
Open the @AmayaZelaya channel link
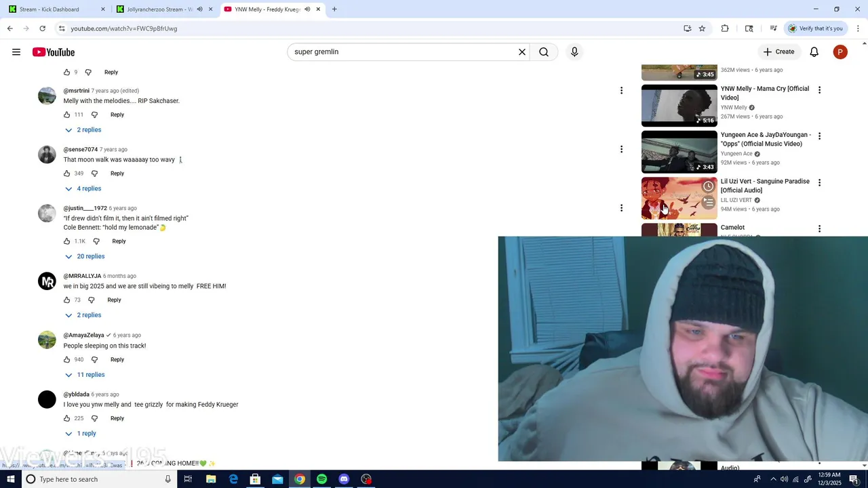[x=84, y=335]
